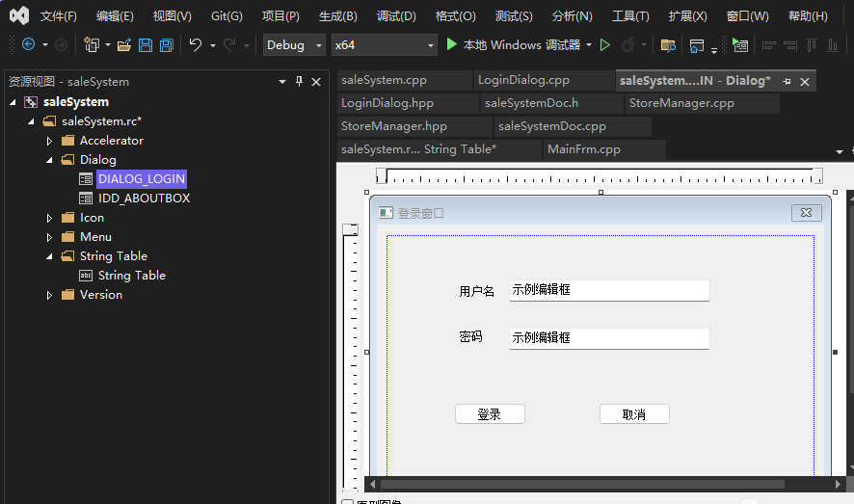This screenshot has width=854, height=504.
Task: Undo the last action
Action: (x=196, y=44)
